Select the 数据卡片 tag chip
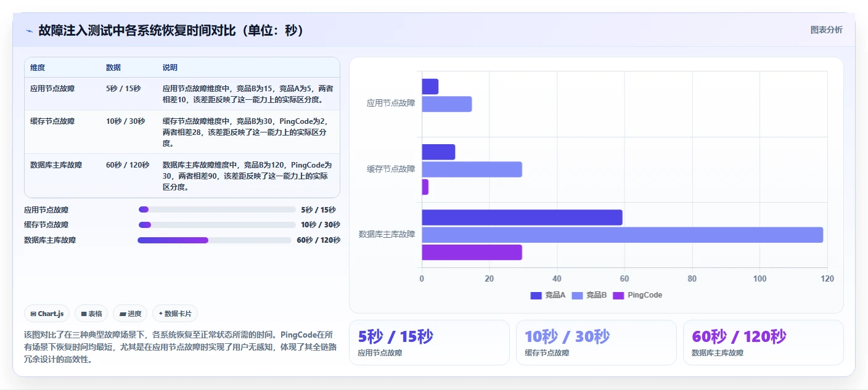 tap(175, 314)
